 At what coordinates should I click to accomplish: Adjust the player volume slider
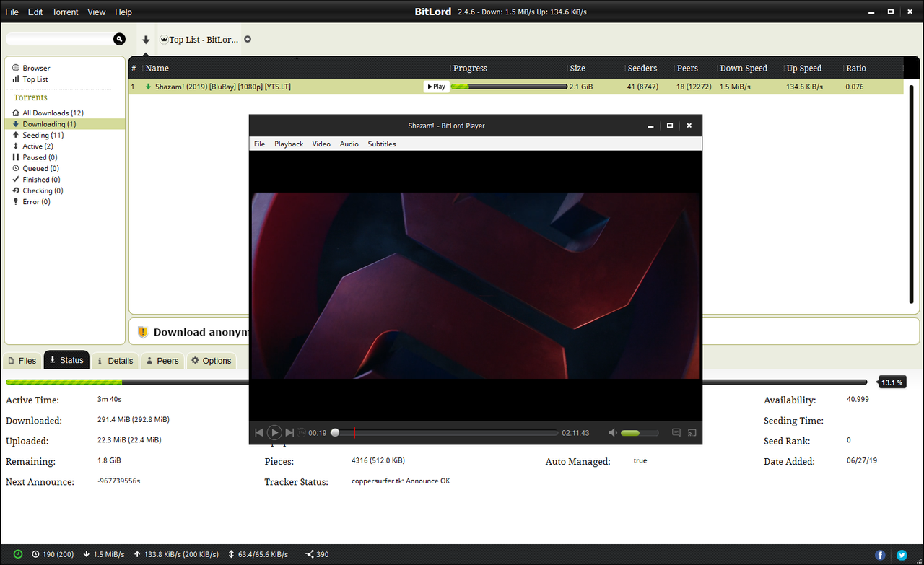click(640, 433)
